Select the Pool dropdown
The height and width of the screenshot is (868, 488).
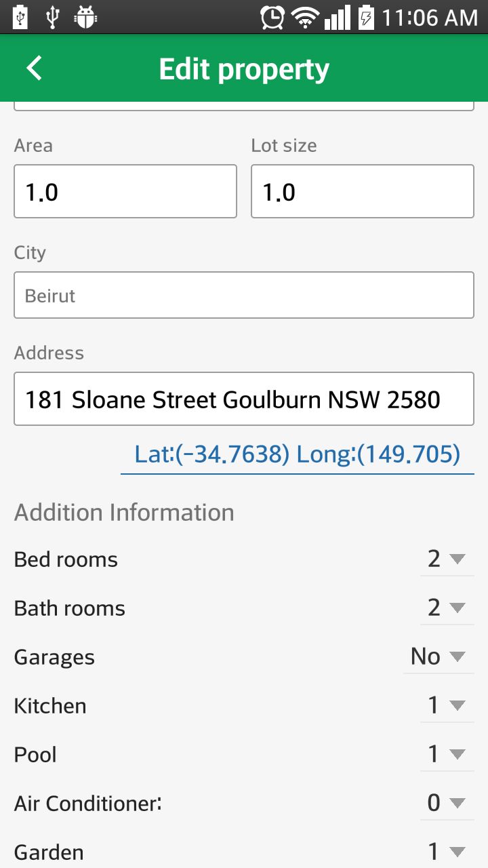click(x=447, y=754)
